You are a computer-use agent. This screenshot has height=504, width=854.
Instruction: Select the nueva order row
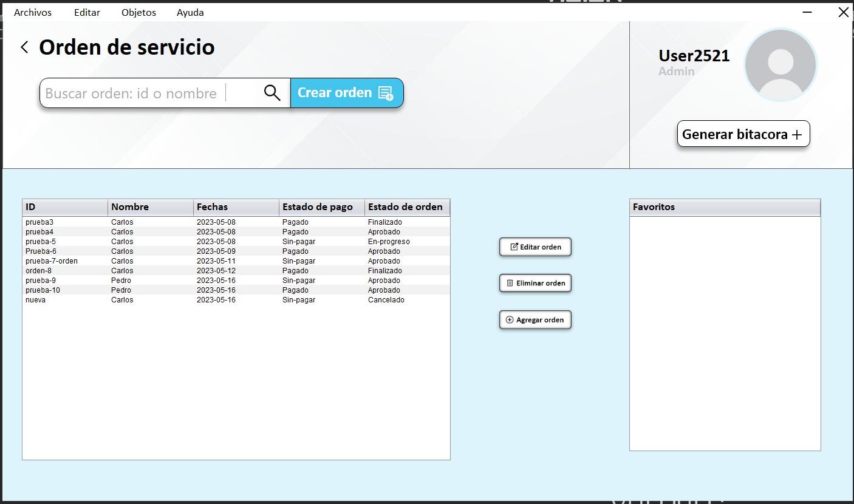236,300
